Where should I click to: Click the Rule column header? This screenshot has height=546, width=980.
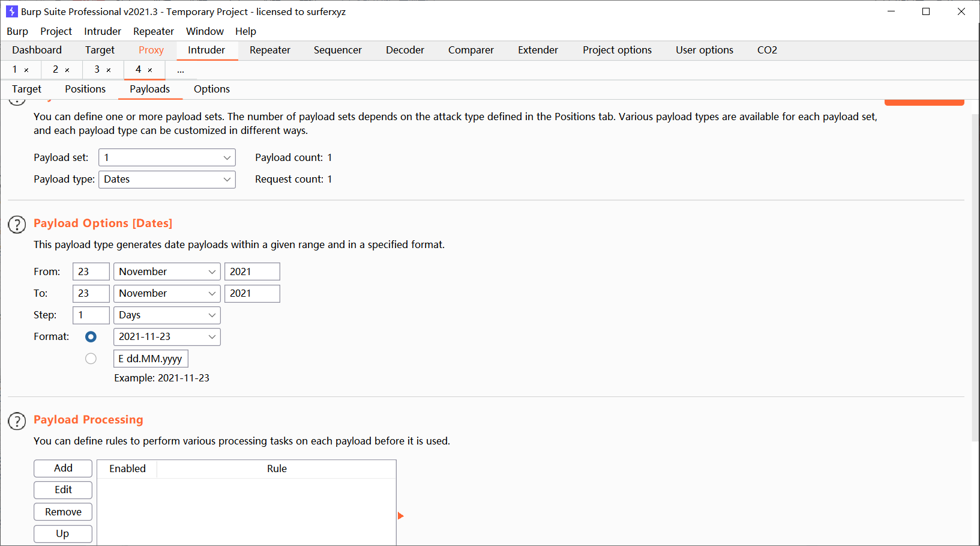[277, 469]
